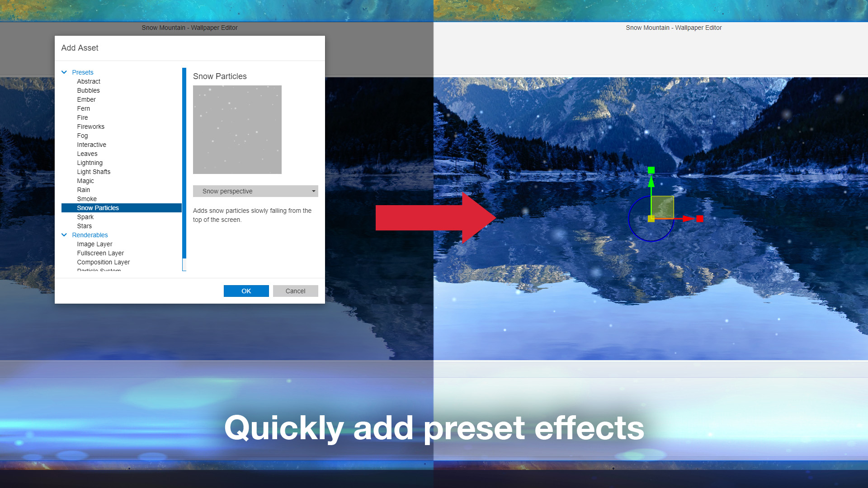
Task: Click green Y-axis transform handle
Action: coord(651,170)
